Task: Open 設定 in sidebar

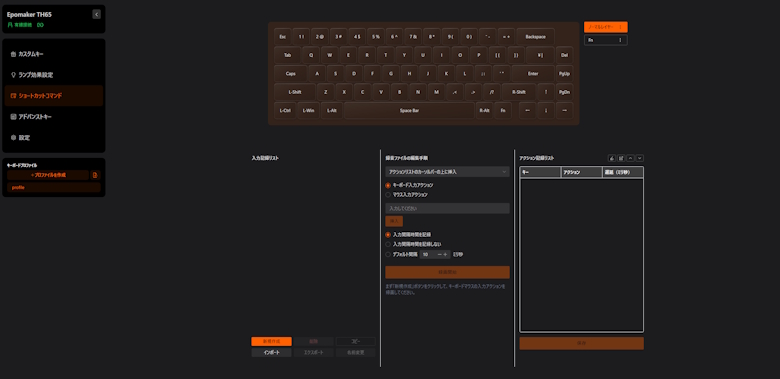Action: [54, 137]
